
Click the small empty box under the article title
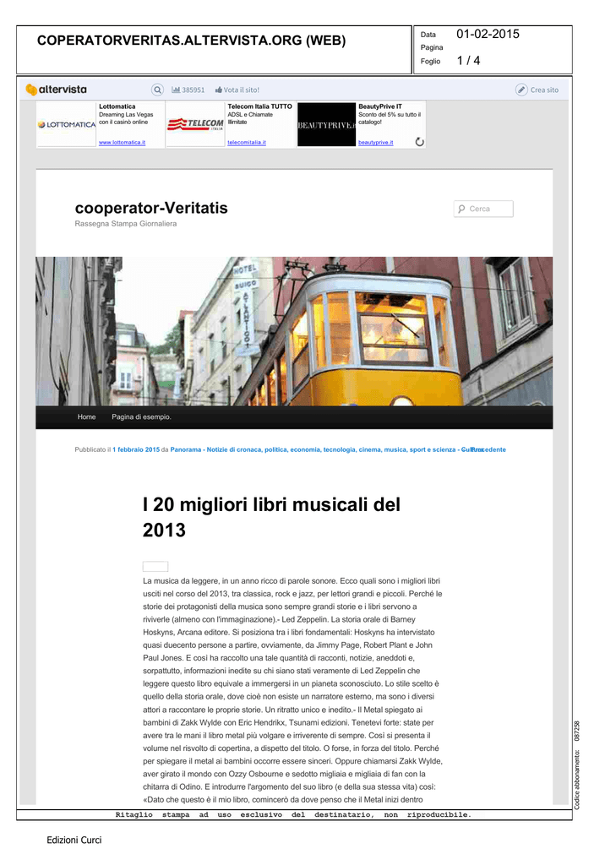click(155, 567)
